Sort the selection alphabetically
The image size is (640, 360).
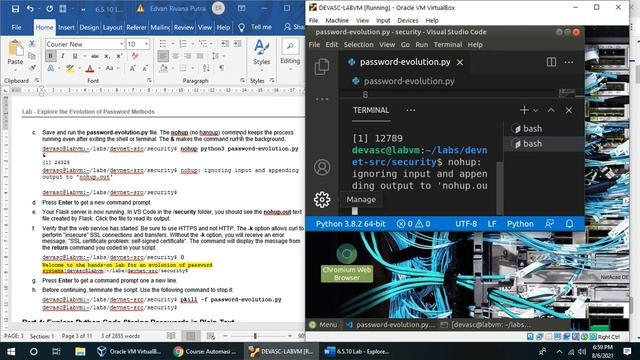tap(206, 69)
